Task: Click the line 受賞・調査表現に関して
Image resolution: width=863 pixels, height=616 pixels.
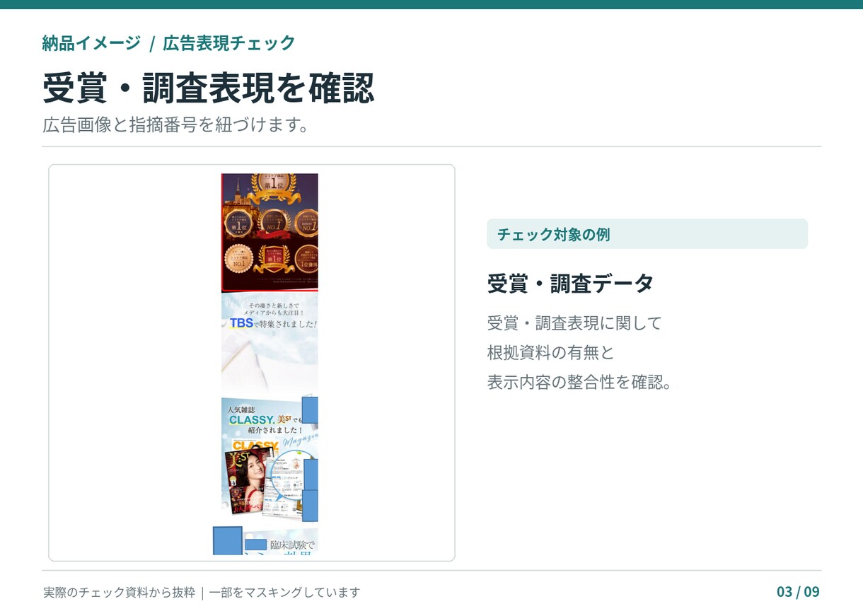Action: click(x=574, y=323)
